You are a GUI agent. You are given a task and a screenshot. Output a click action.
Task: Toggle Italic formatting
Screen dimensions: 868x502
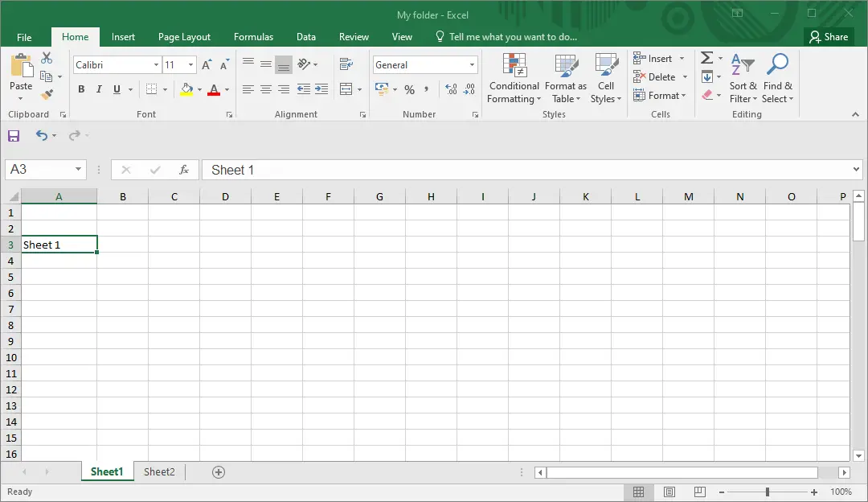(99, 89)
